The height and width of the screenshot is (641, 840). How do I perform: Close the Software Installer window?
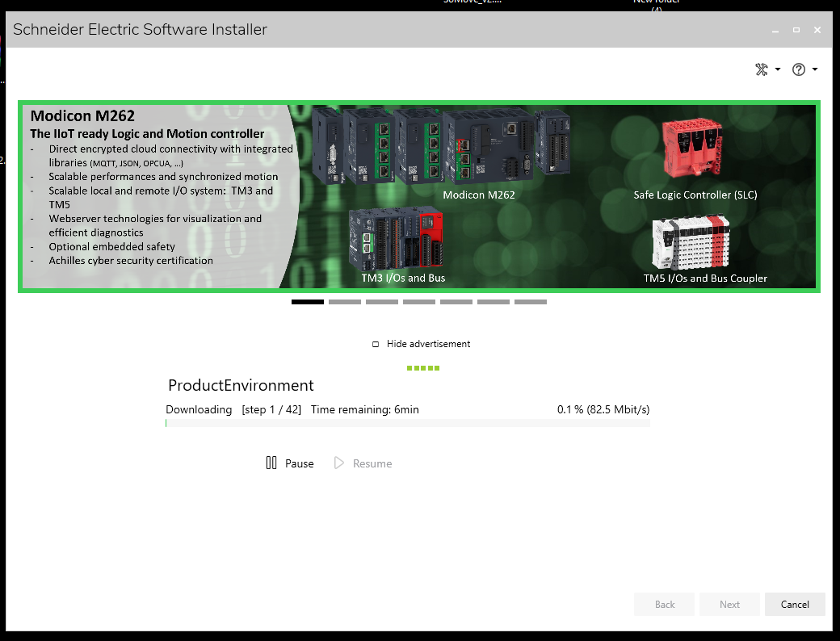pos(817,30)
